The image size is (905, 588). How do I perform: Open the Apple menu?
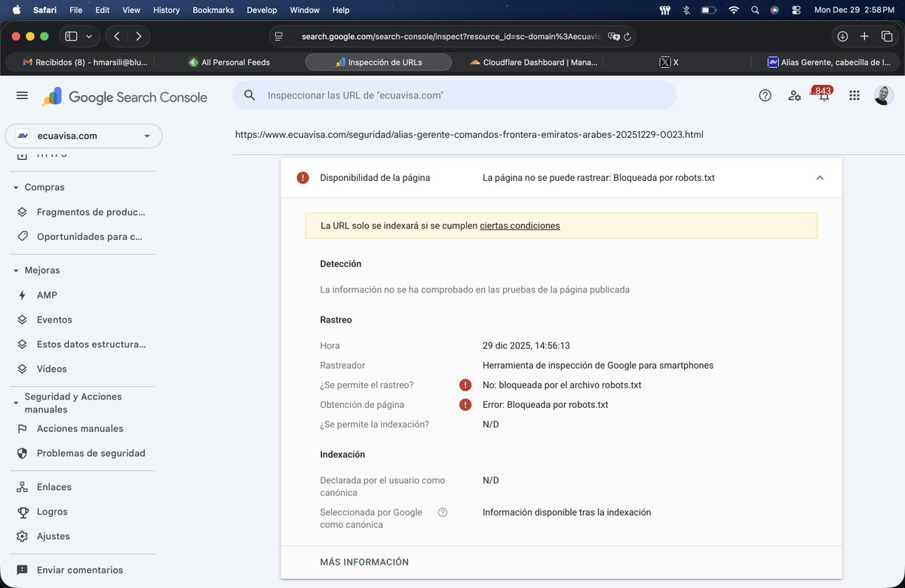16,10
